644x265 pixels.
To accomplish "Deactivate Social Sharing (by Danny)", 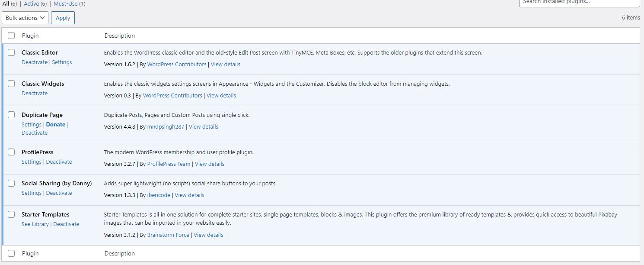I will pyautogui.click(x=59, y=193).
